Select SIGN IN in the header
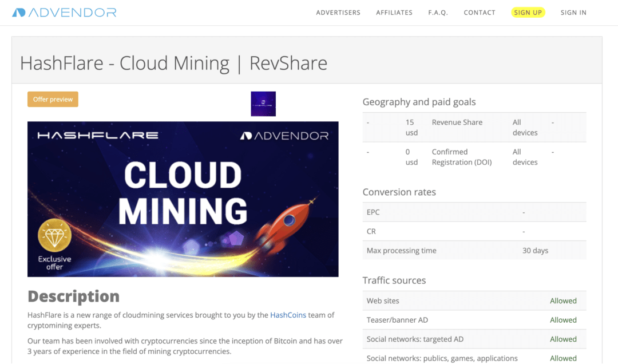Viewport: 618px width, 364px height. pos(573,12)
